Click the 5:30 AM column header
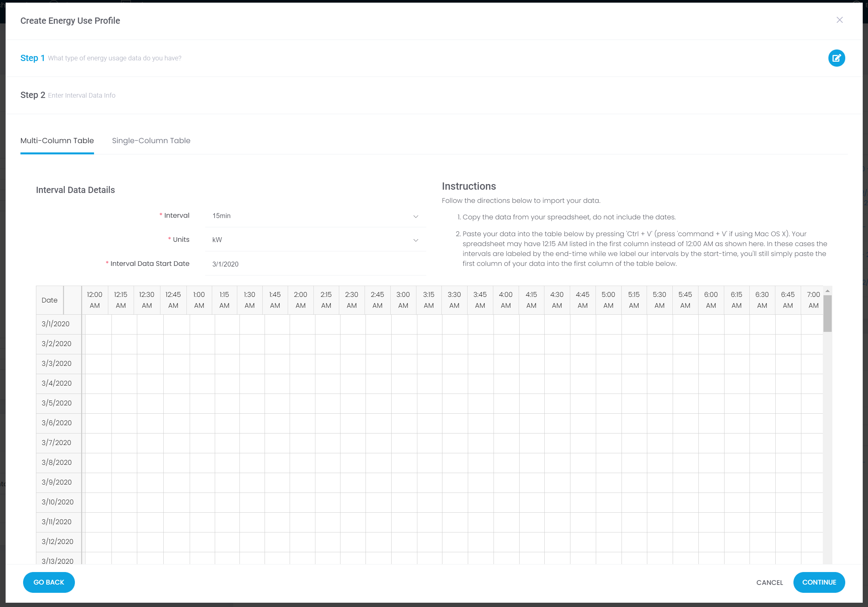Viewport: 868px width, 607px height. point(659,300)
